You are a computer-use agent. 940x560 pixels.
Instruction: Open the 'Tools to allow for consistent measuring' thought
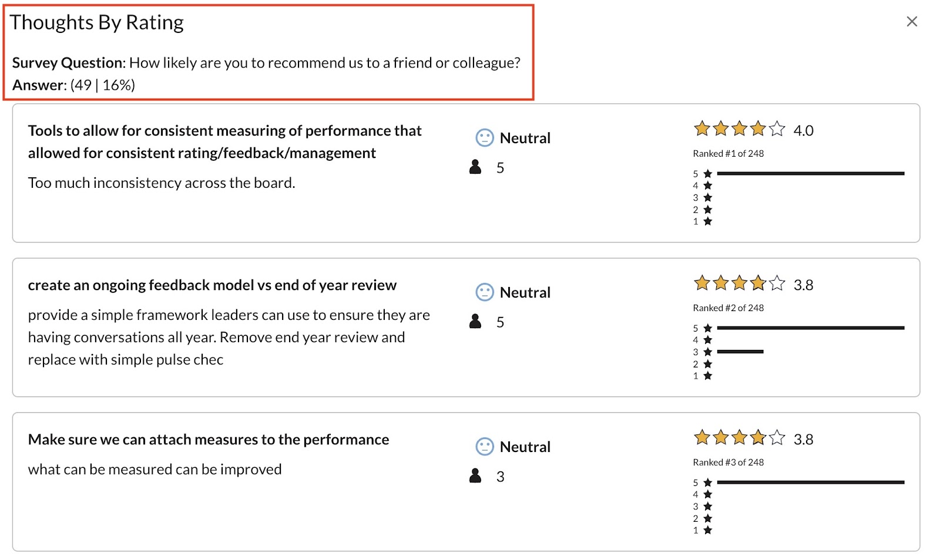[x=224, y=141]
